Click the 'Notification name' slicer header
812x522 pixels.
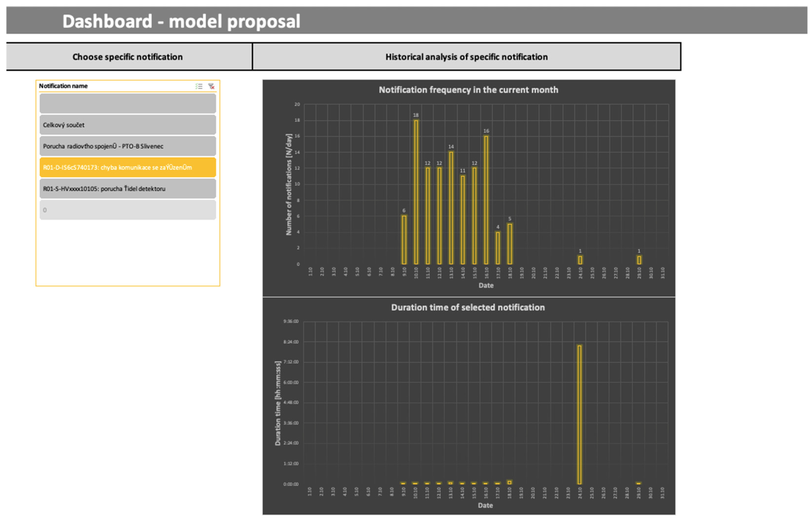tap(63, 86)
